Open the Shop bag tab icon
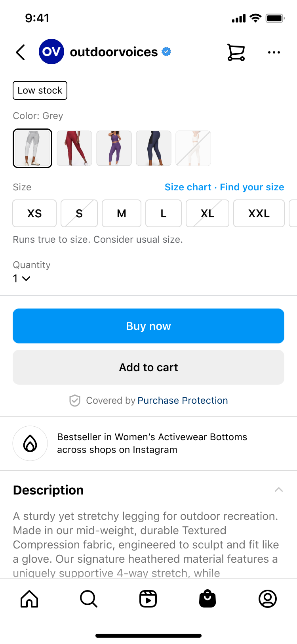 click(x=208, y=599)
